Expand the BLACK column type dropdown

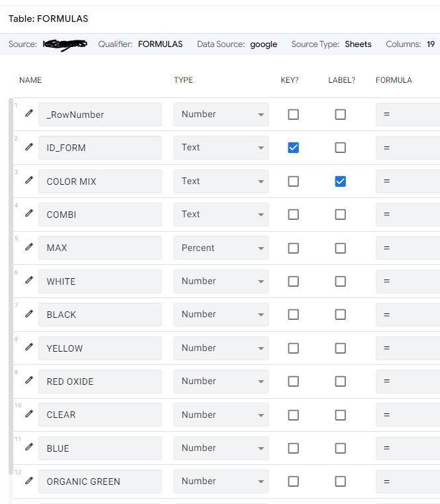221,315
